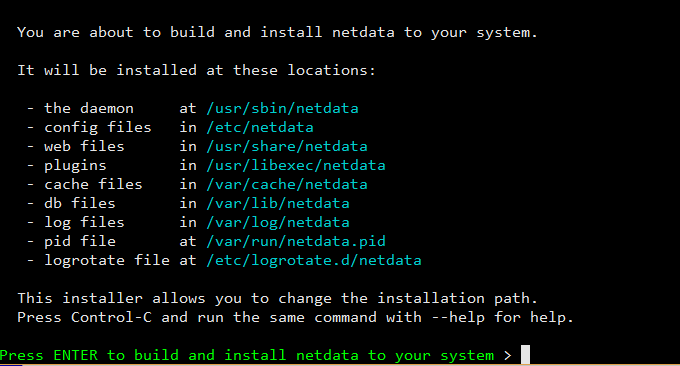Click the /var/lib/netdata db path

(278, 203)
